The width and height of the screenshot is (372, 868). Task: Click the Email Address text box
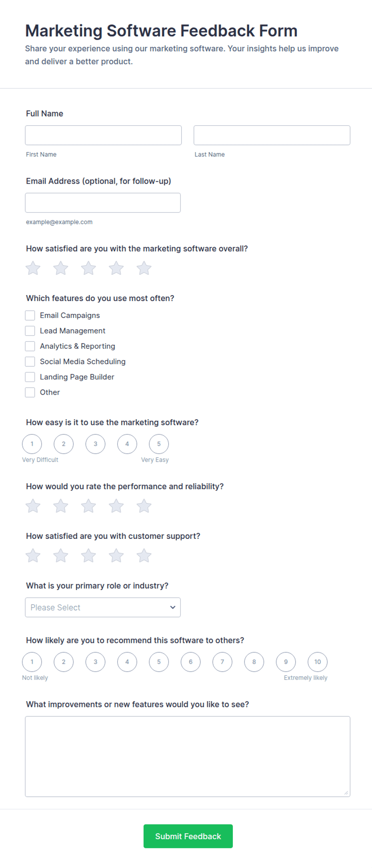click(103, 203)
